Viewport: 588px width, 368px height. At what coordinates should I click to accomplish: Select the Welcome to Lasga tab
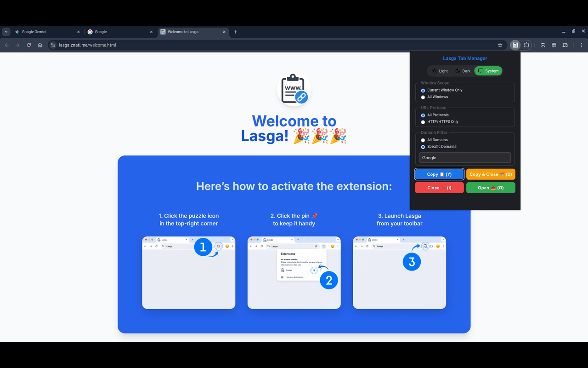click(193, 32)
